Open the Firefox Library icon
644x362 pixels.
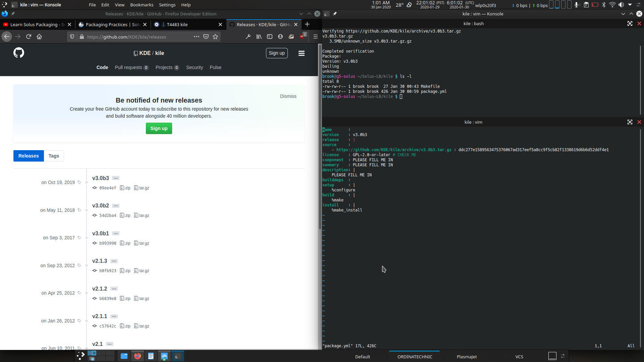click(x=259, y=37)
